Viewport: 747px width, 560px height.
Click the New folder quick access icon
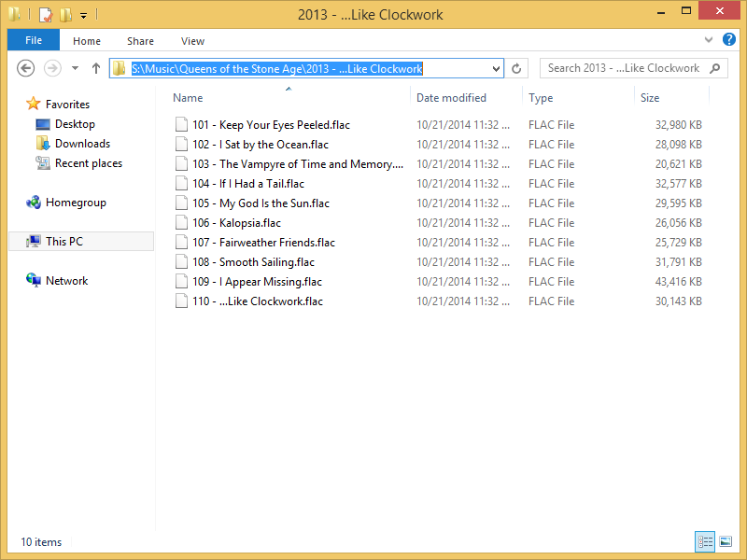[x=65, y=15]
